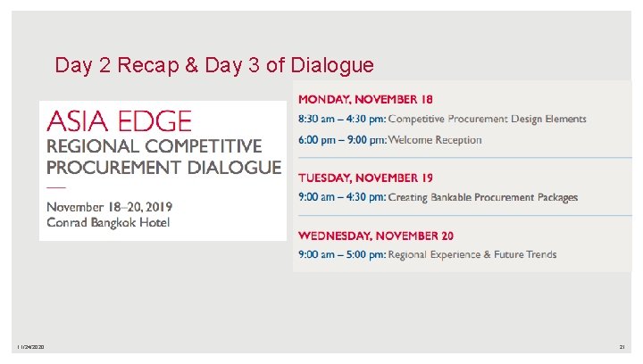
Task: Click 'Regional Experience & Future Trends' session
Action: tap(472, 255)
